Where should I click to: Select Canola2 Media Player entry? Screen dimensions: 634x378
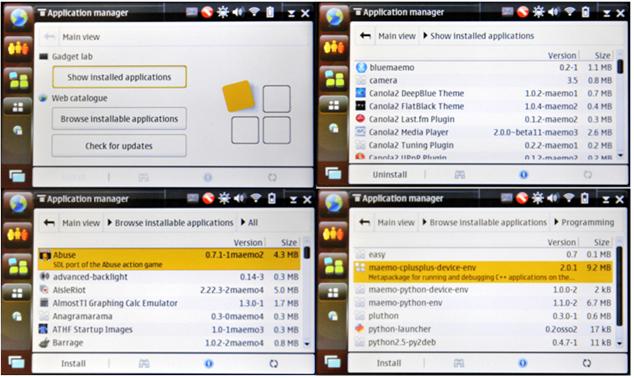tap(484, 132)
